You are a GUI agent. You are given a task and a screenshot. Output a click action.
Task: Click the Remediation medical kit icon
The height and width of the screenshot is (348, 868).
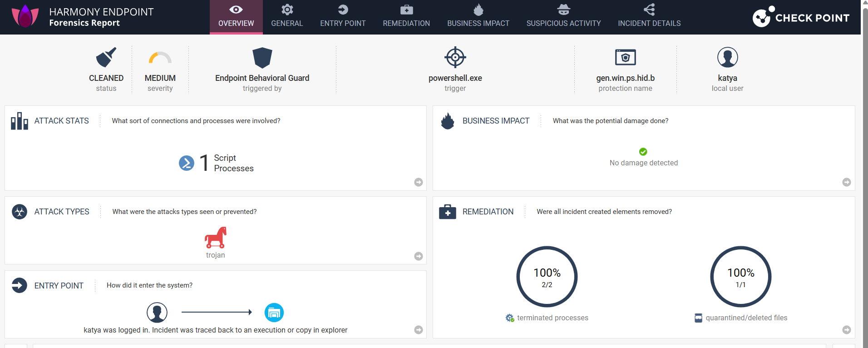448,212
